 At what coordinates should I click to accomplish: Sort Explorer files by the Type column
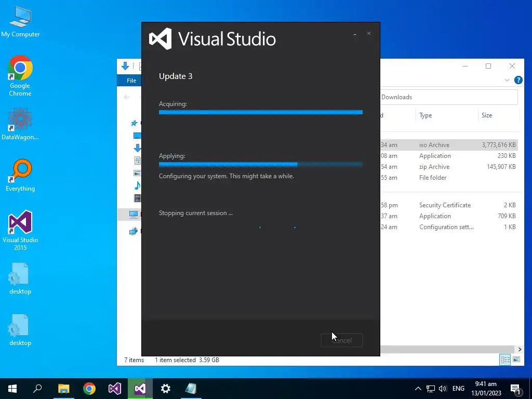tap(446, 115)
